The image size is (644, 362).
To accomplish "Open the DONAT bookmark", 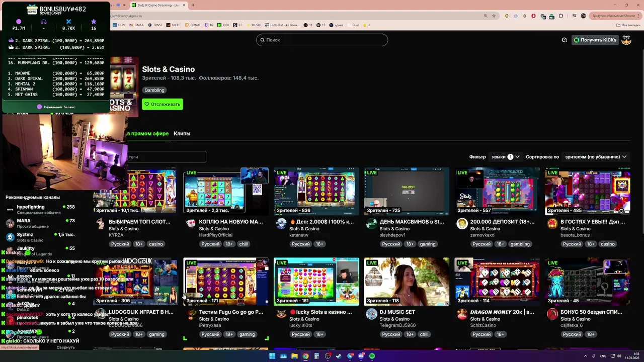I will [x=193, y=25].
